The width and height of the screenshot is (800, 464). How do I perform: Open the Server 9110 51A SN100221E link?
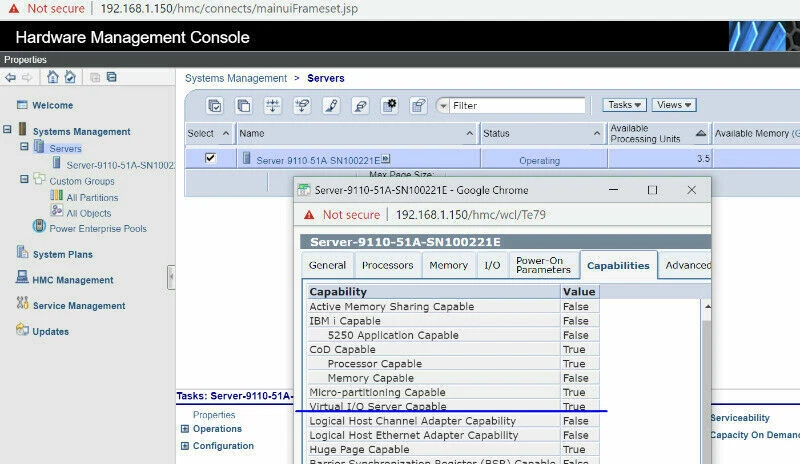tap(318, 160)
